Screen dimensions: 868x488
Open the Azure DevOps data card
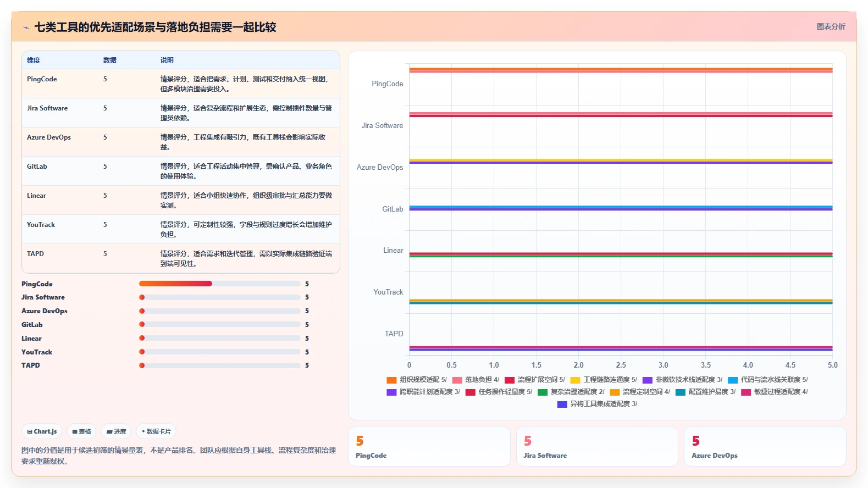[x=765, y=446]
